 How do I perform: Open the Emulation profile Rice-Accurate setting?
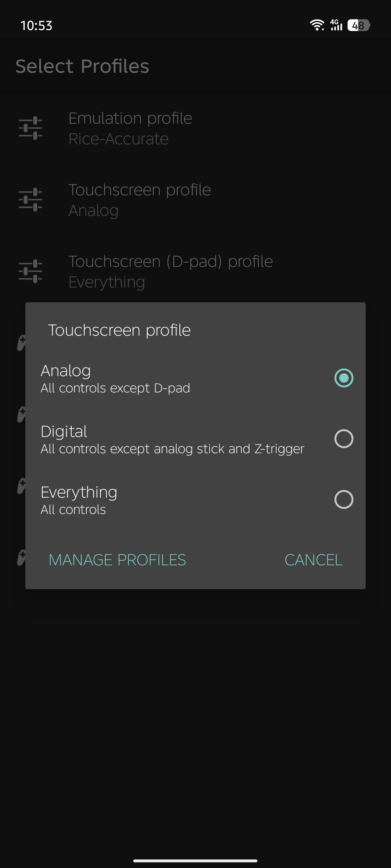point(195,128)
